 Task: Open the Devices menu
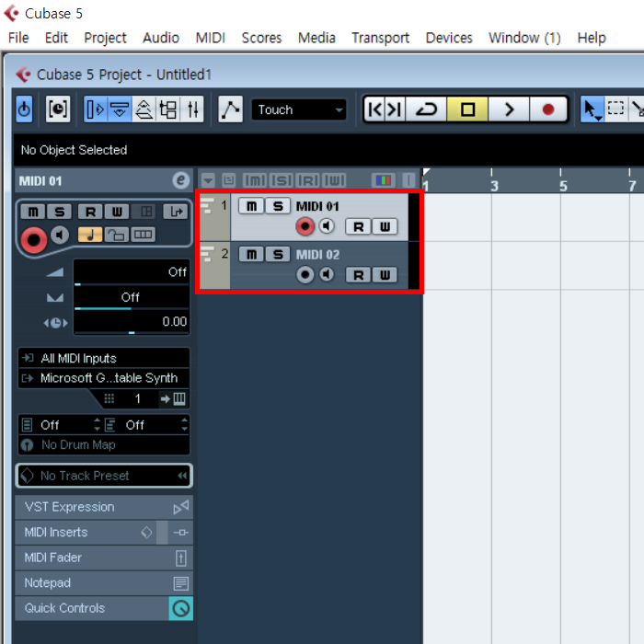449,38
